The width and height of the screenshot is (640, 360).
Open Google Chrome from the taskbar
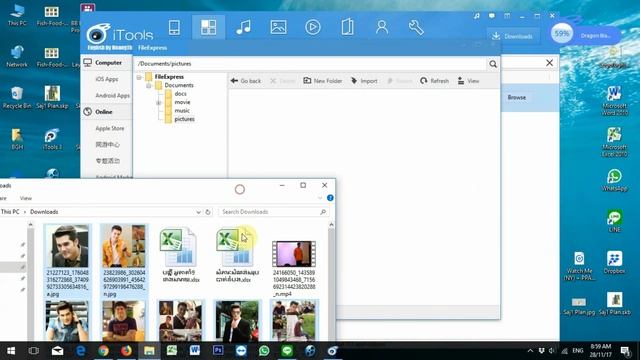point(103,351)
